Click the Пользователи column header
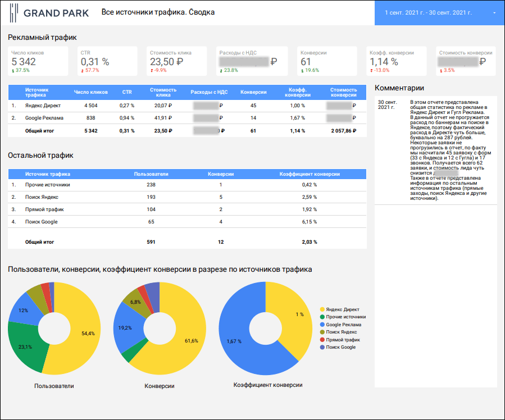505x420 pixels. 151,174
